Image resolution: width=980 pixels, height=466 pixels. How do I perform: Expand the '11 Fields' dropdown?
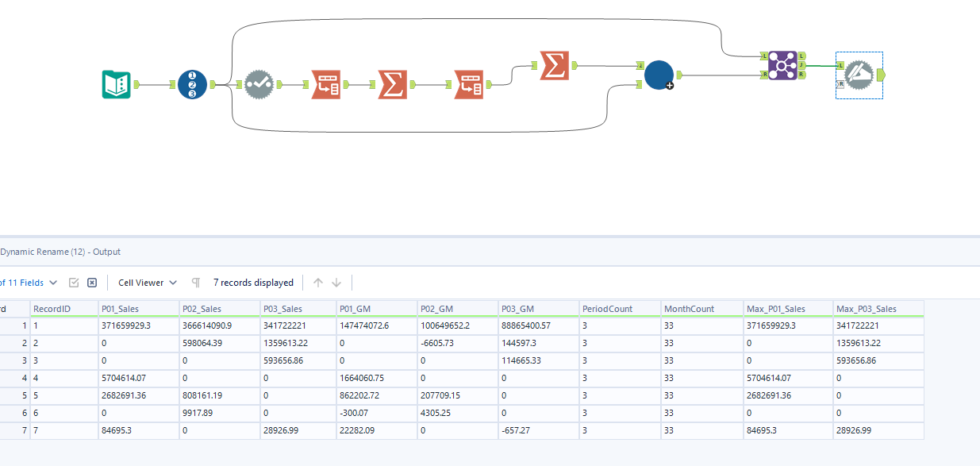point(28,283)
